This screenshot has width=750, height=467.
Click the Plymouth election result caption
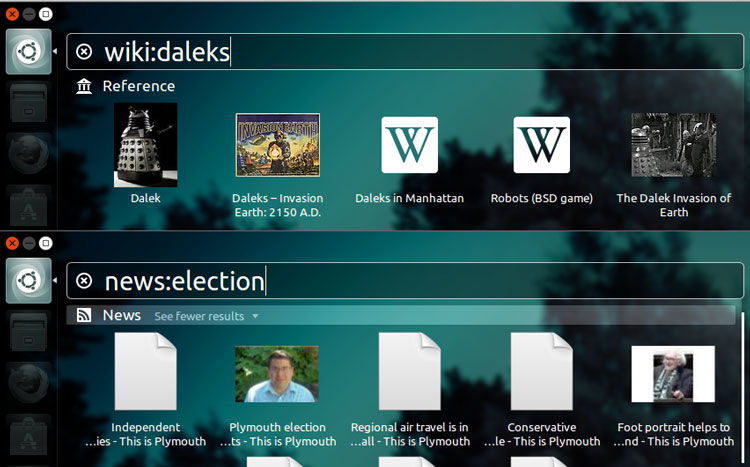[277, 434]
